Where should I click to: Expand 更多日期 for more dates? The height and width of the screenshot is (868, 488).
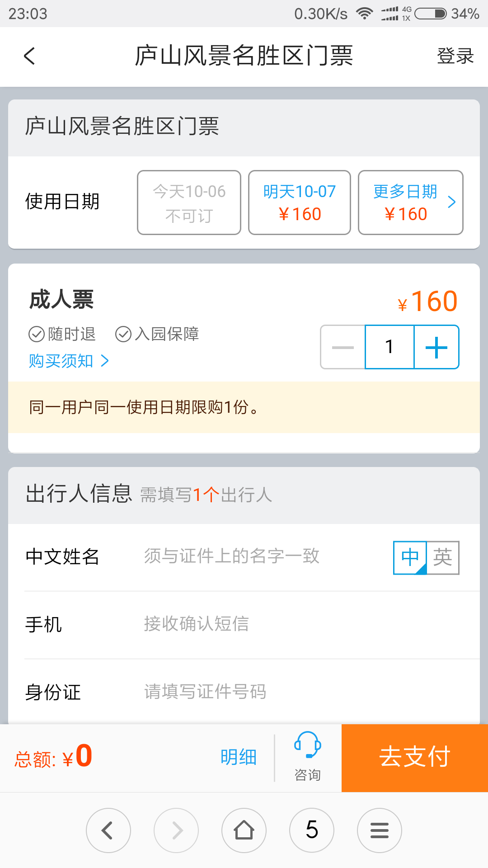(x=410, y=203)
